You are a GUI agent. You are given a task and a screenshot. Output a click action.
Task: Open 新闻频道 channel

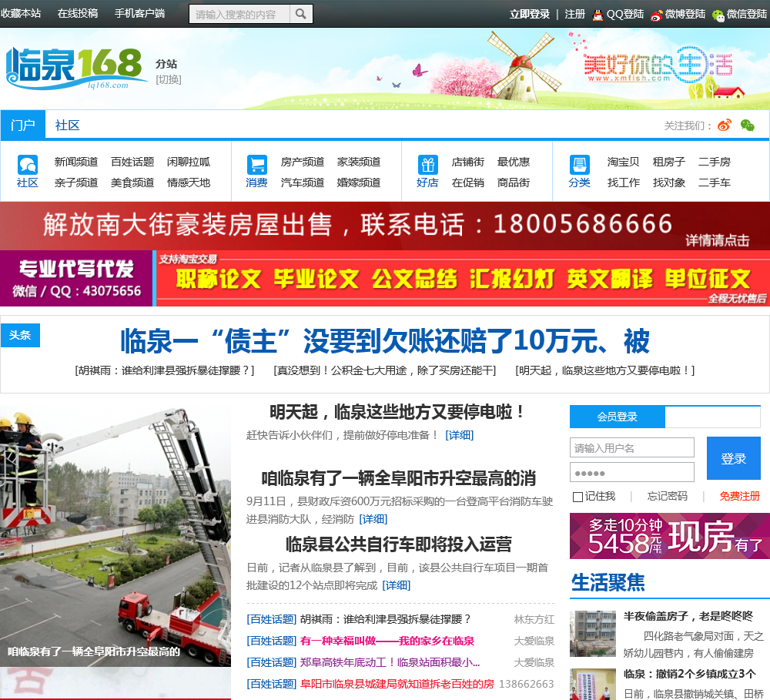[76, 162]
